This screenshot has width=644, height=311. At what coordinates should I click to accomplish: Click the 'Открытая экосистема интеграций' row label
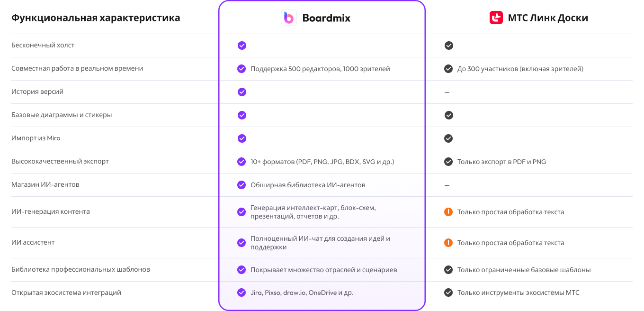(66, 293)
